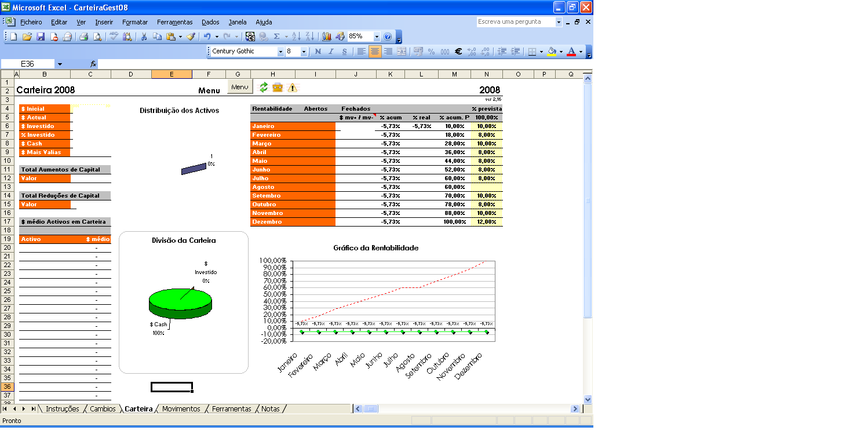The height and width of the screenshot is (445, 868).
Task: Align text to the right
Action: 388,52
